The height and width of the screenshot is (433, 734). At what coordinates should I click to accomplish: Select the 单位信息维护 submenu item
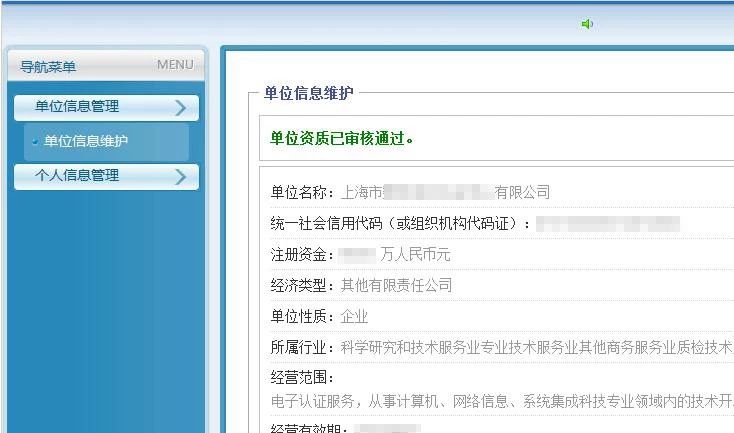(106, 141)
